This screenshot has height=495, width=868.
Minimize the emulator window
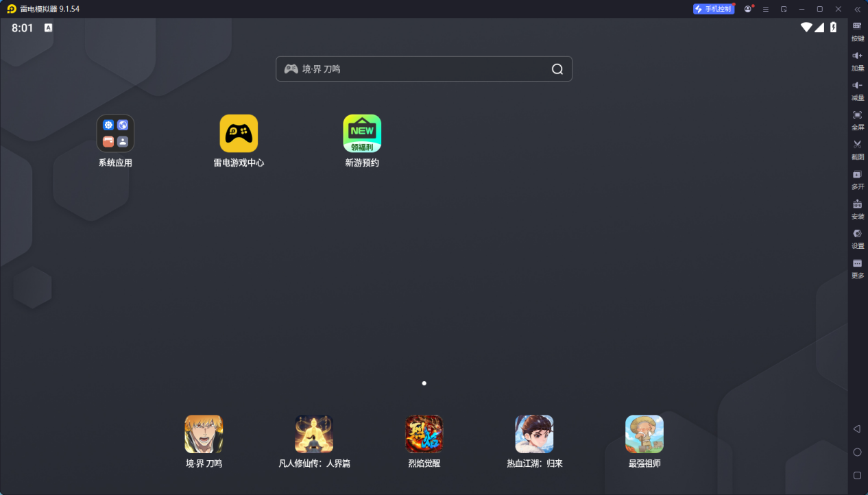point(801,9)
